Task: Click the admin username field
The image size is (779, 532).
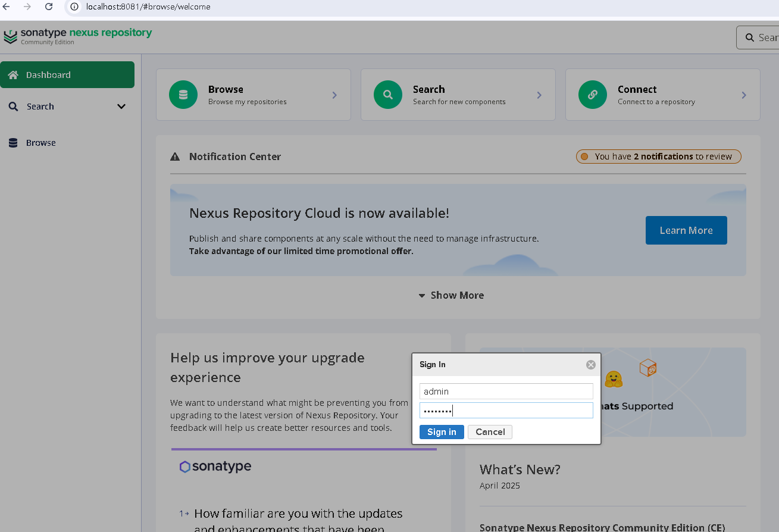Action: (x=506, y=392)
